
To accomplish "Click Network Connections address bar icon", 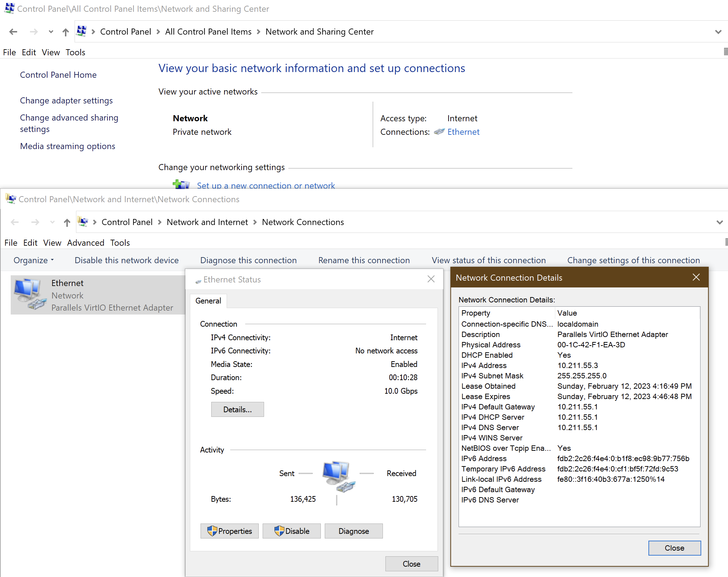I will (83, 222).
